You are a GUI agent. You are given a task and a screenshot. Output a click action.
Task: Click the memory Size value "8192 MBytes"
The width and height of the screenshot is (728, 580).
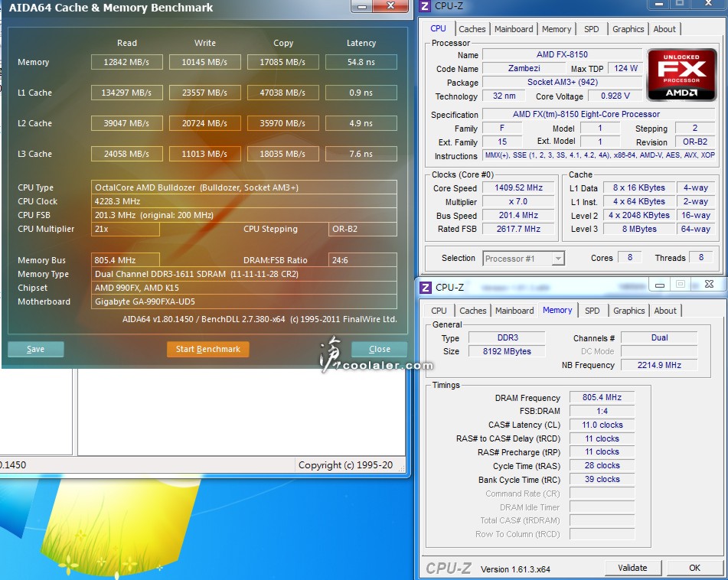[507, 352]
